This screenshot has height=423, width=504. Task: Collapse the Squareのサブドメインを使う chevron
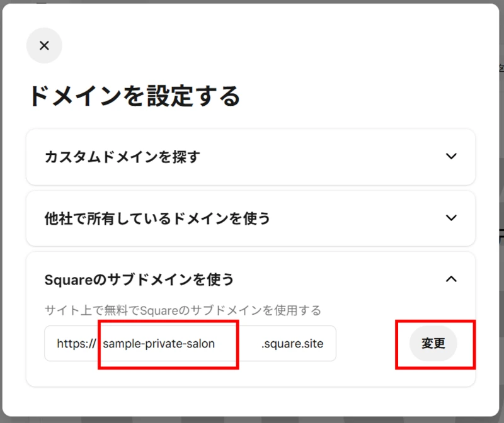(450, 279)
